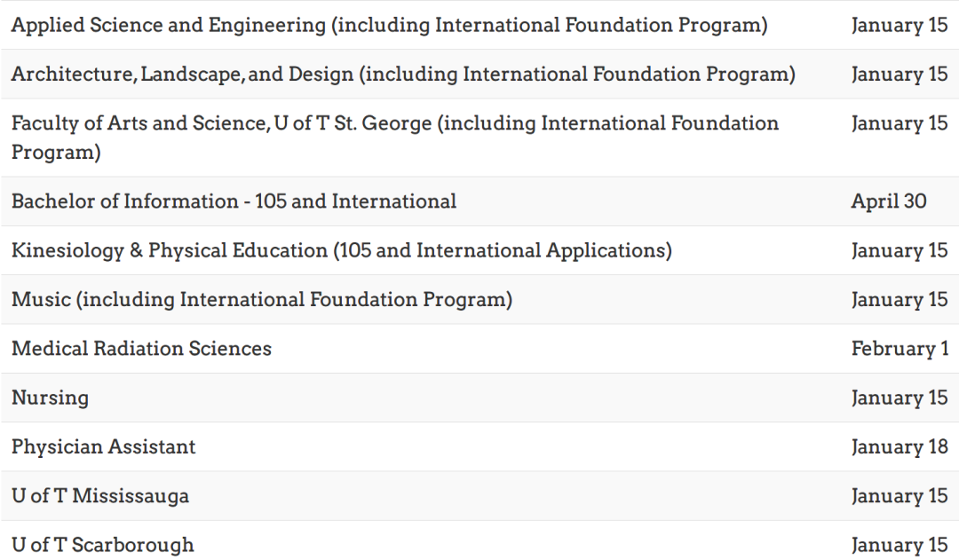Click U of T Mississauga entry
This screenshot has height=560, width=959.
point(100,496)
